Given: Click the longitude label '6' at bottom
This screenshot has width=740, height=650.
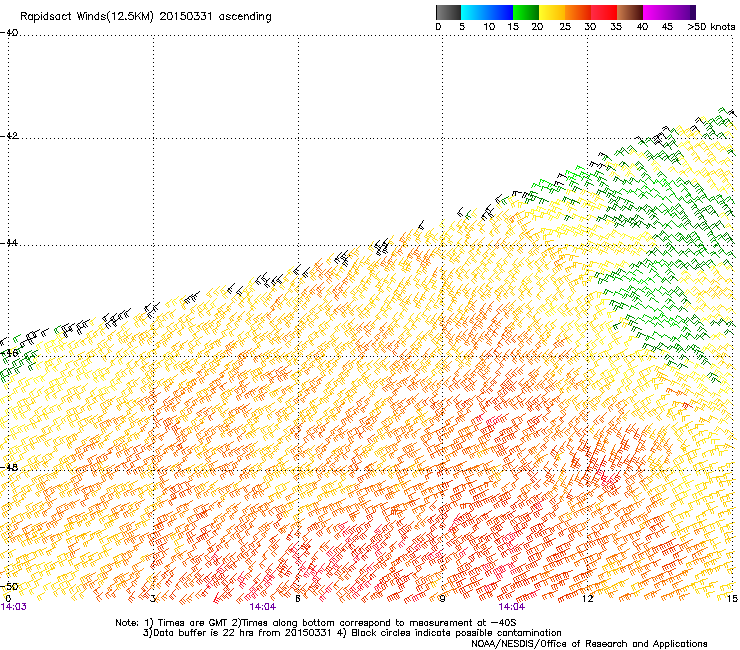Looking at the screenshot, I should [x=298, y=599].
